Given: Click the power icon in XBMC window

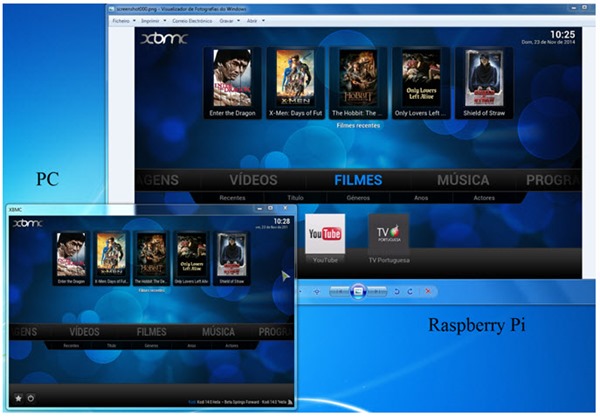Looking at the screenshot, I should [x=31, y=398].
